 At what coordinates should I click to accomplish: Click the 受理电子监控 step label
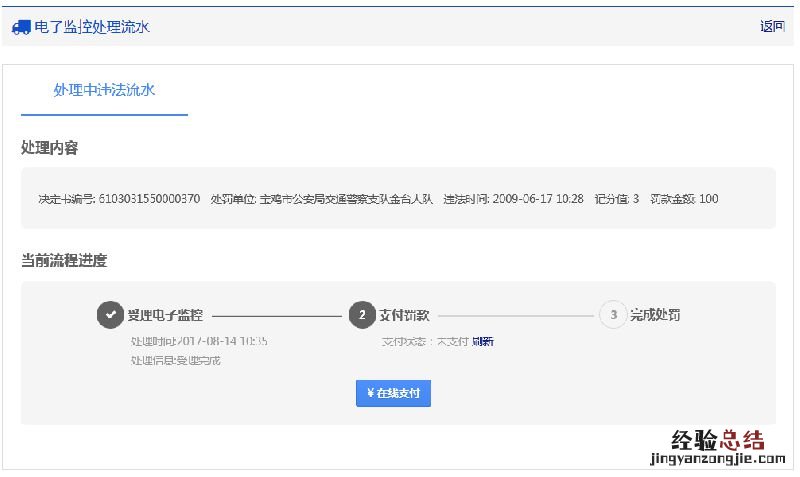click(165, 315)
